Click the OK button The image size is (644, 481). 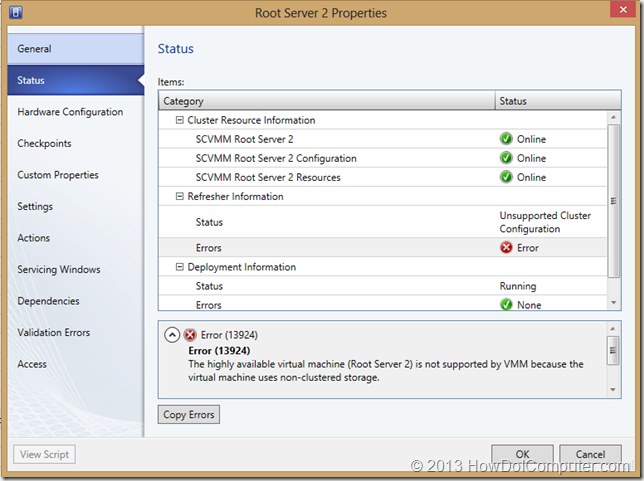[522, 454]
